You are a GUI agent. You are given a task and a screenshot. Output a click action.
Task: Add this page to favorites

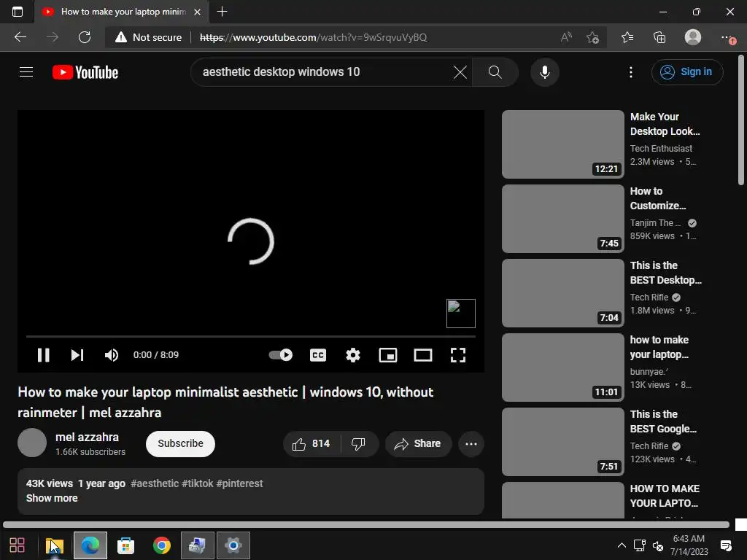point(592,37)
